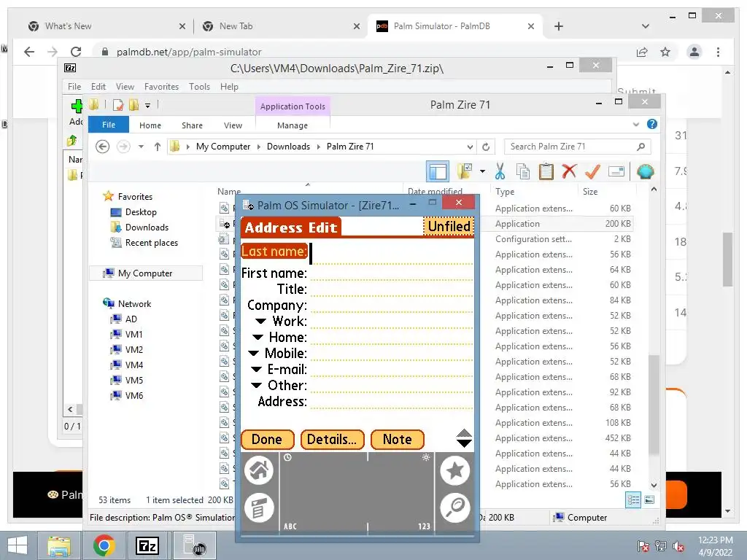Select My Computer in navigation pane
The image size is (747, 560).
tap(145, 273)
